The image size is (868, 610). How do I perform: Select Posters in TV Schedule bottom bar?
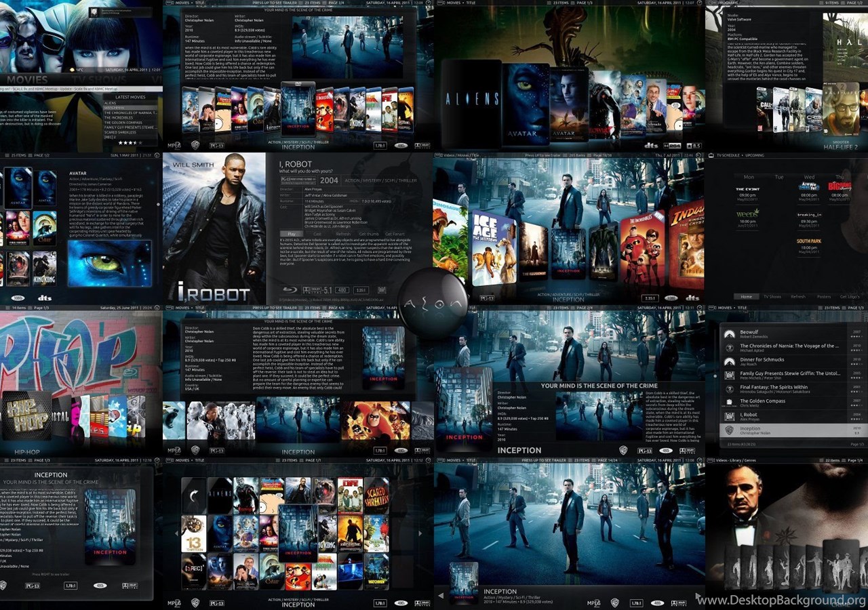point(824,297)
